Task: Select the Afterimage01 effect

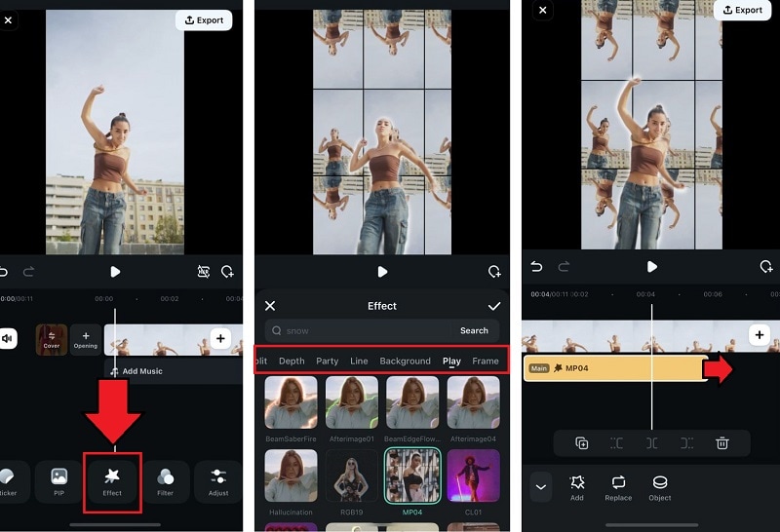Action: coord(352,402)
